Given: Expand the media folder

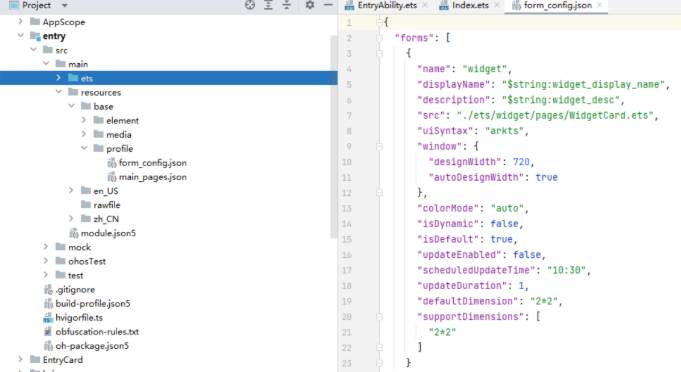Looking at the screenshot, I should (x=84, y=134).
